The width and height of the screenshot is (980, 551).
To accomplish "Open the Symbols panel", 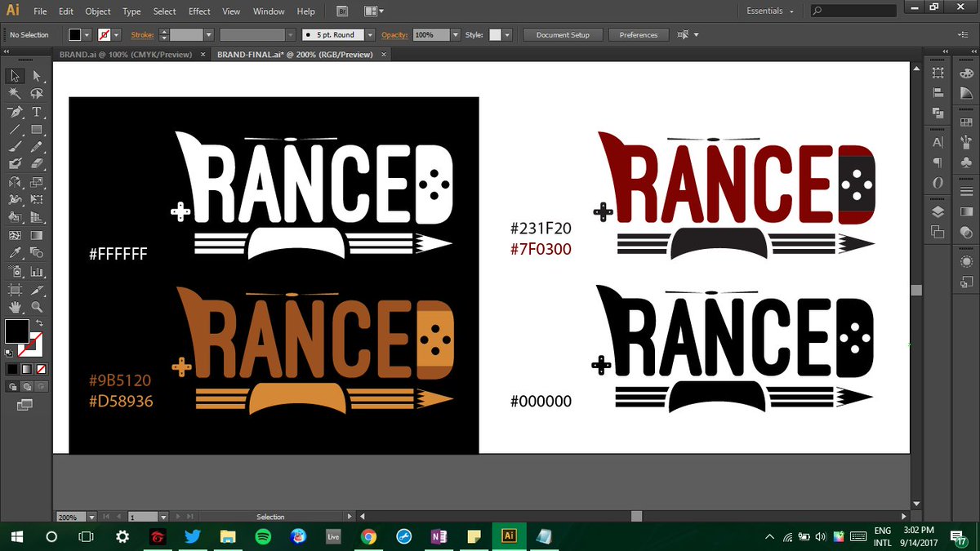I will tap(967, 163).
